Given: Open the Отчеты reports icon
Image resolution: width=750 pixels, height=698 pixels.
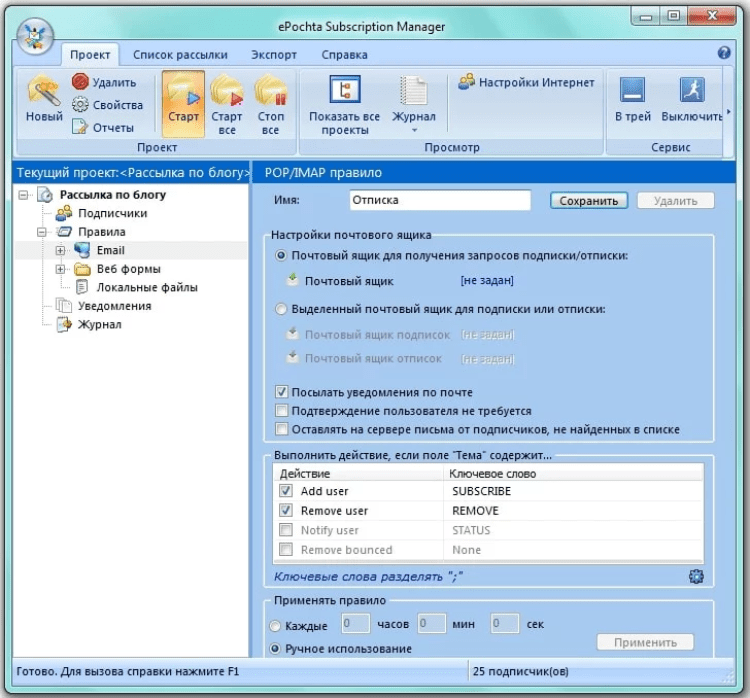Looking at the screenshot, I should coord(80,127).
